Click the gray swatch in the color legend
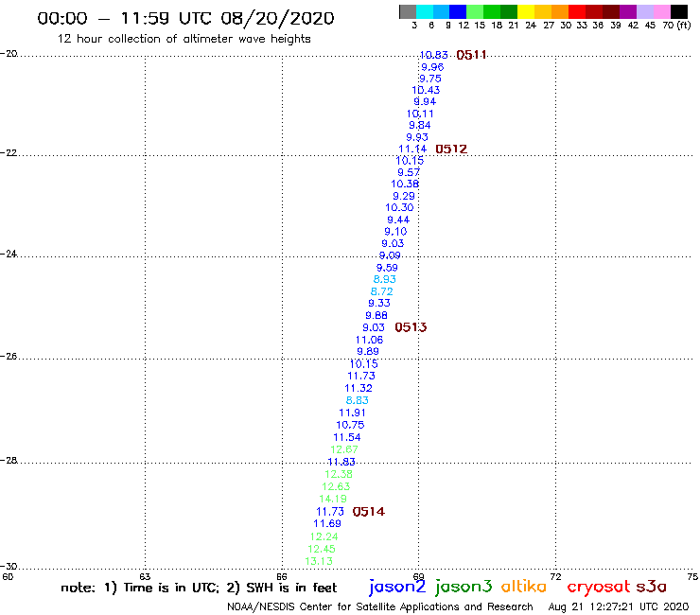 click(408, 11)
